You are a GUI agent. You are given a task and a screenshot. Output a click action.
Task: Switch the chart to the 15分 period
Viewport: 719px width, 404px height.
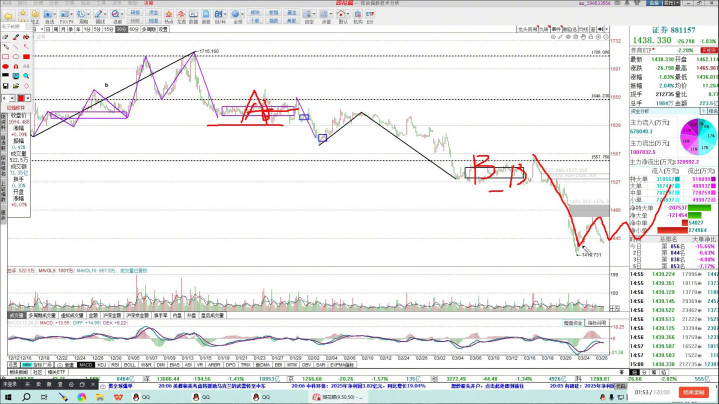108,29
